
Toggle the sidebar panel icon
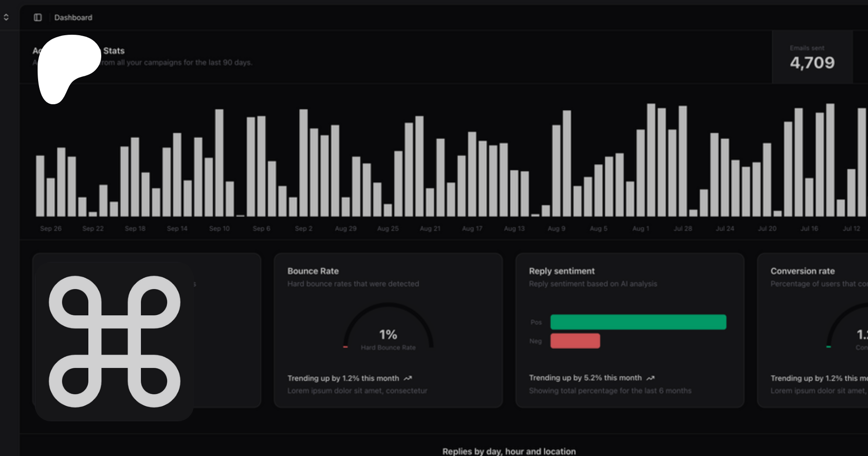[x=38, y=17]
